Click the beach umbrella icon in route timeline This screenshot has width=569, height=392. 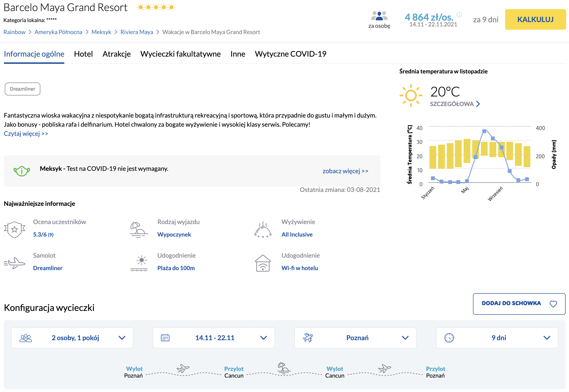point(284,368)
